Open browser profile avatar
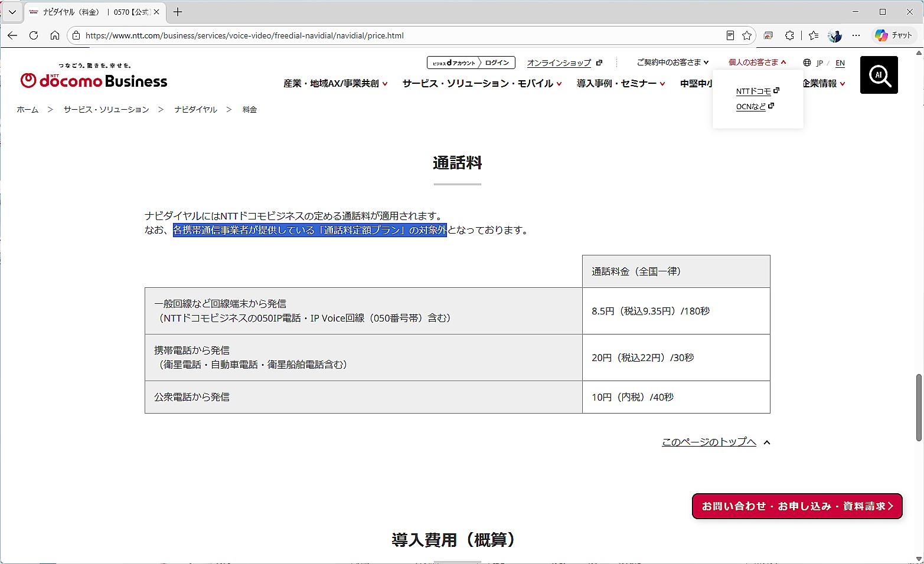Viewport: 924px width, 564px height. (835, 35)
